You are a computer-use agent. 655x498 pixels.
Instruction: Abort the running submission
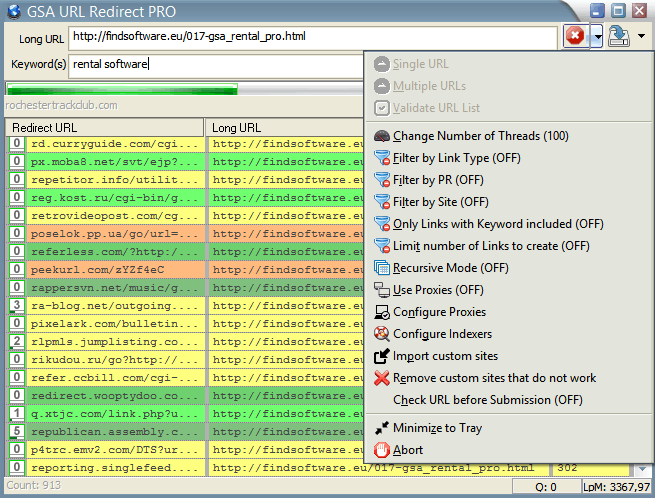[408, 450]
